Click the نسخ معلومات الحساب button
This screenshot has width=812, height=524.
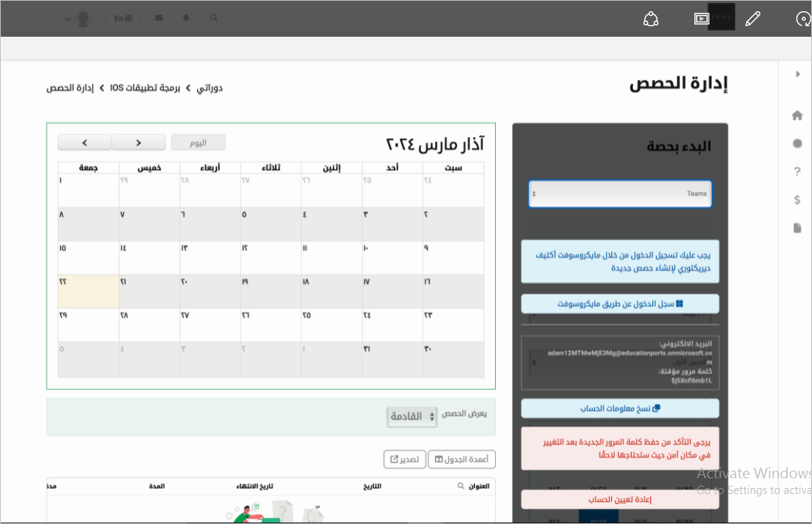tap(619, 409)
